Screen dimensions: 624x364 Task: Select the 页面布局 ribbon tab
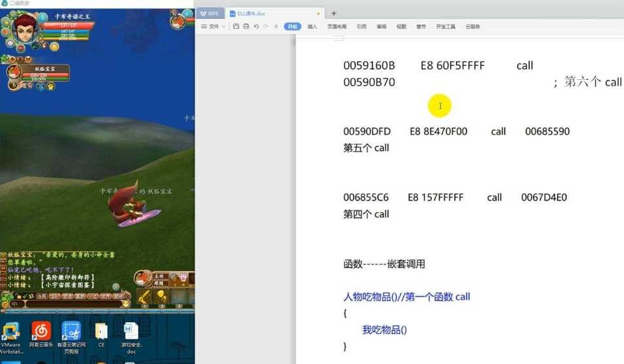(337, 26)
